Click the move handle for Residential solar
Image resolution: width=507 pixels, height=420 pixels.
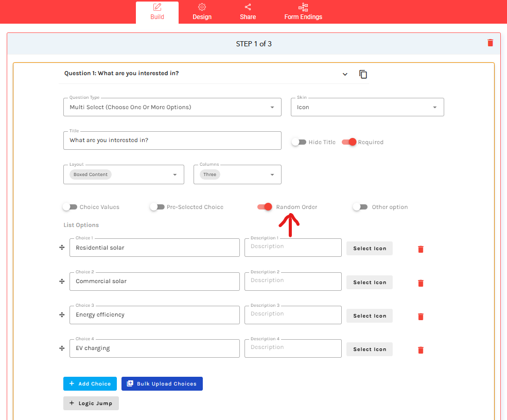click(x=62, y=248)
